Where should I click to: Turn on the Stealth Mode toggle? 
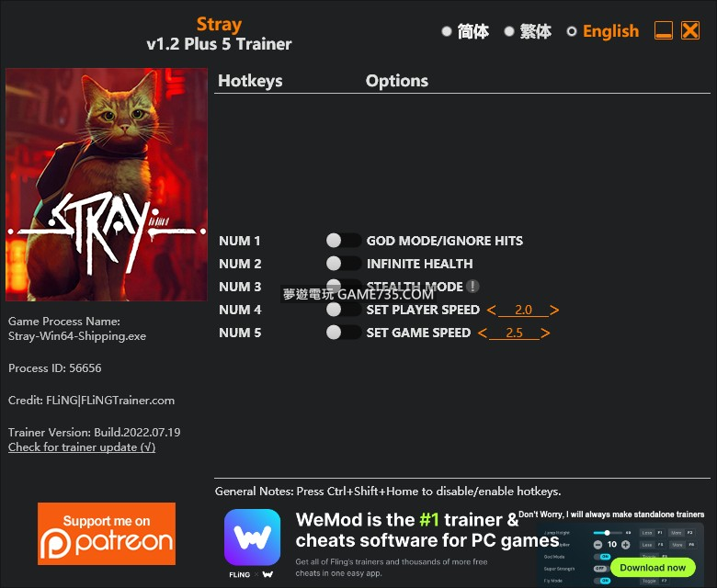[344, 287]
